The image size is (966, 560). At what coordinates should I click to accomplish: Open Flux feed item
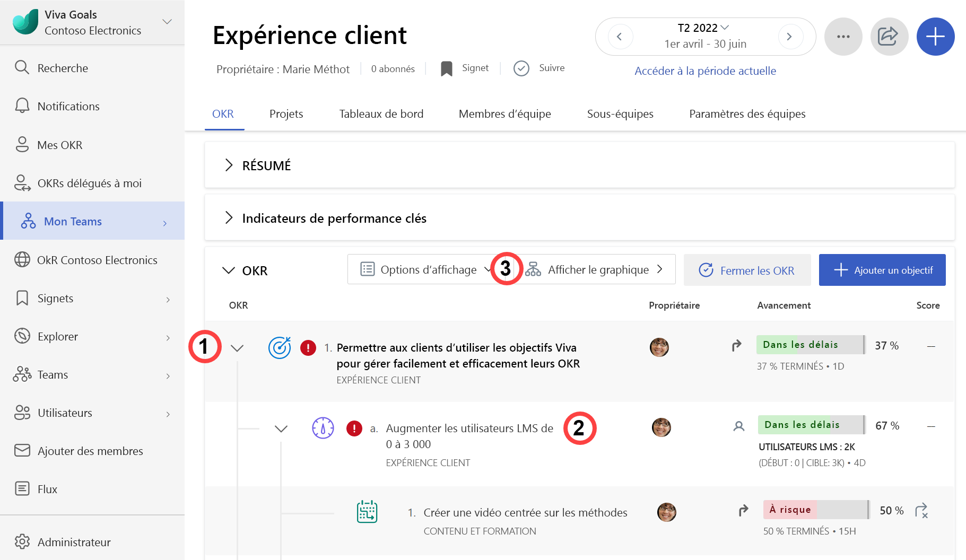pyautogui.click(x=92, y=489)
